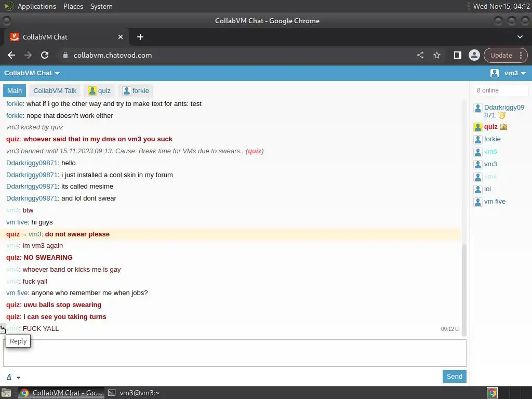Click the shield badge next to Ddarkriggy09871

click(502, 115)
